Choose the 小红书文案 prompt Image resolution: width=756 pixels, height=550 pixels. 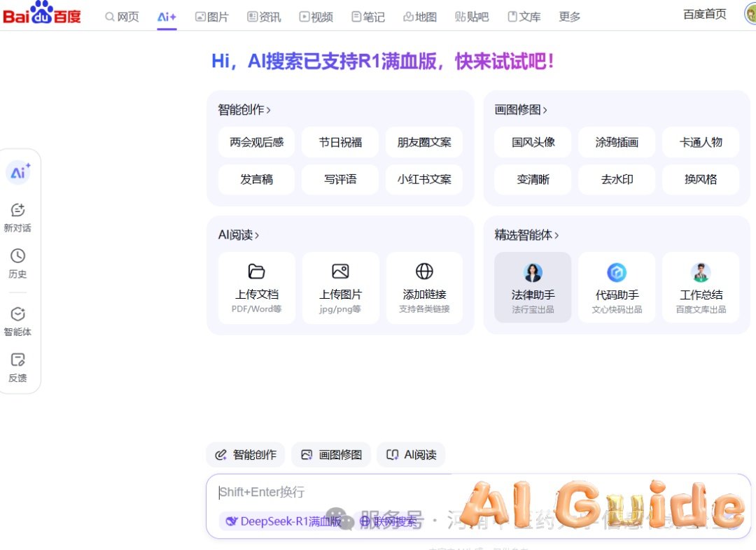pos(424,179)
